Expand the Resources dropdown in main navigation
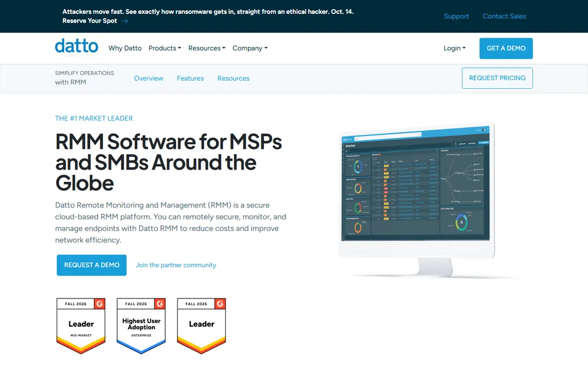This screenshot has width=588, height=368. tap(207, 48)
